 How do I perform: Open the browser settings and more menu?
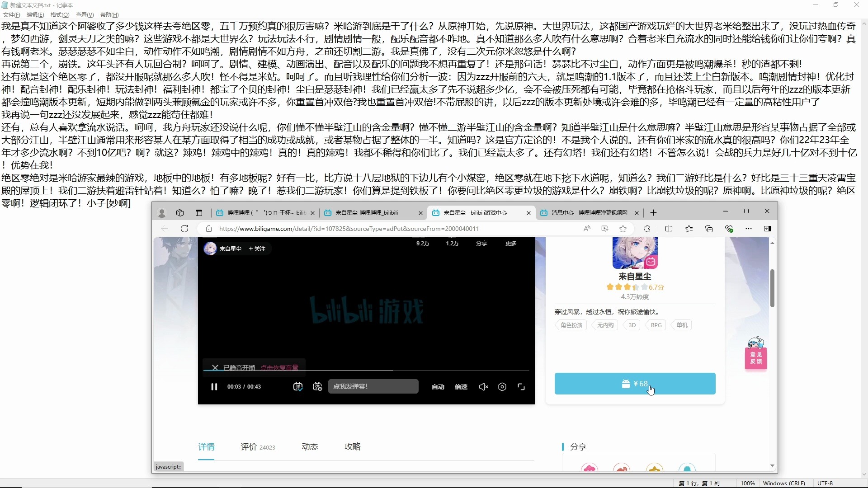click(749, 229)
